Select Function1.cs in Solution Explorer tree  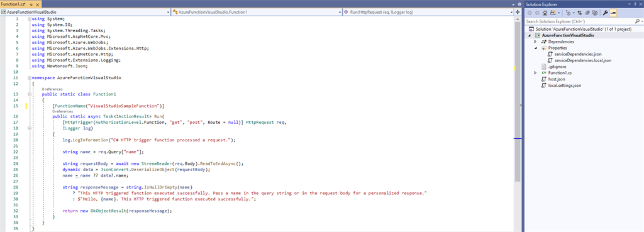point(560,73)
